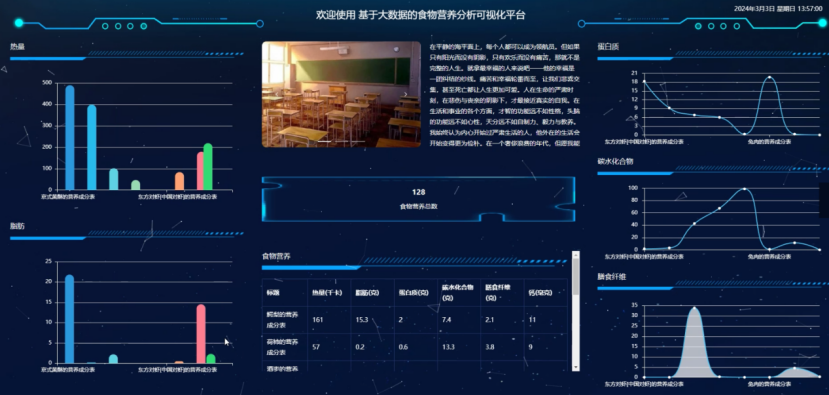Click the second light-blue bar in the 热量 chart
The height and width of the screenshot is (395, 829).
(91, 147)
